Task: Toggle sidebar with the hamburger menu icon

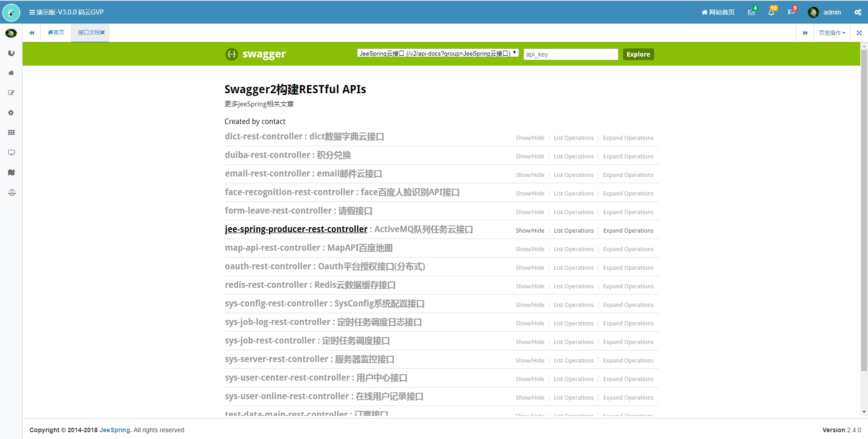Action: pyautogui.click(x=32, y=12)
